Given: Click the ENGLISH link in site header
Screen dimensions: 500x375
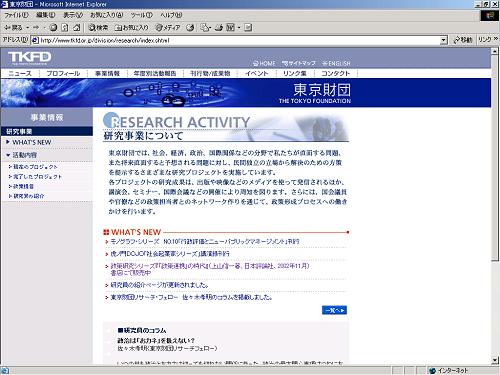Looking at the screenshot, I should click(336, 63).
